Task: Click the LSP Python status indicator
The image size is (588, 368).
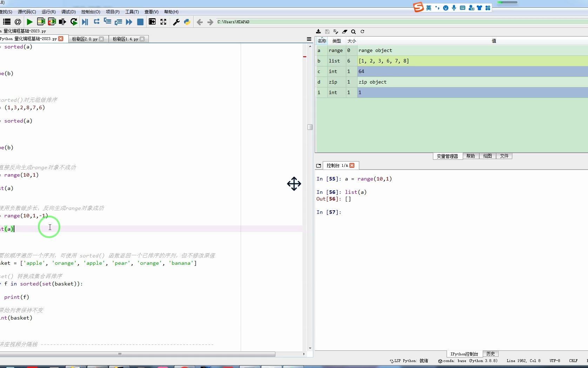Action: click(x=409, y=361)
